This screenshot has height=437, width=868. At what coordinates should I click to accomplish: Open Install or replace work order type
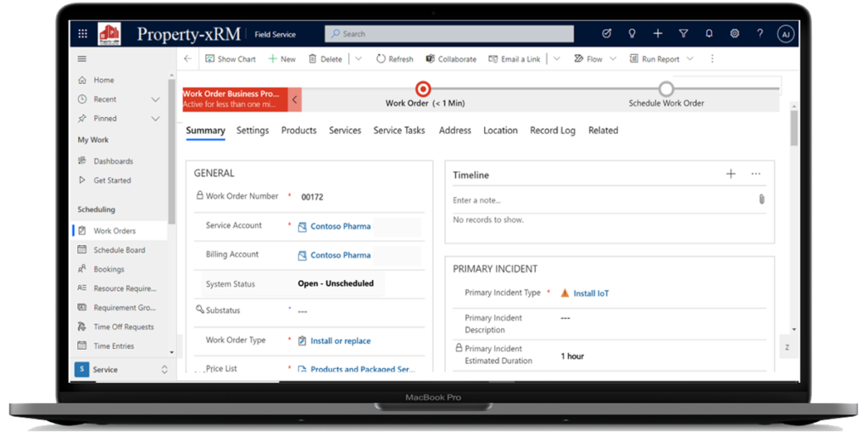point(341,341)
